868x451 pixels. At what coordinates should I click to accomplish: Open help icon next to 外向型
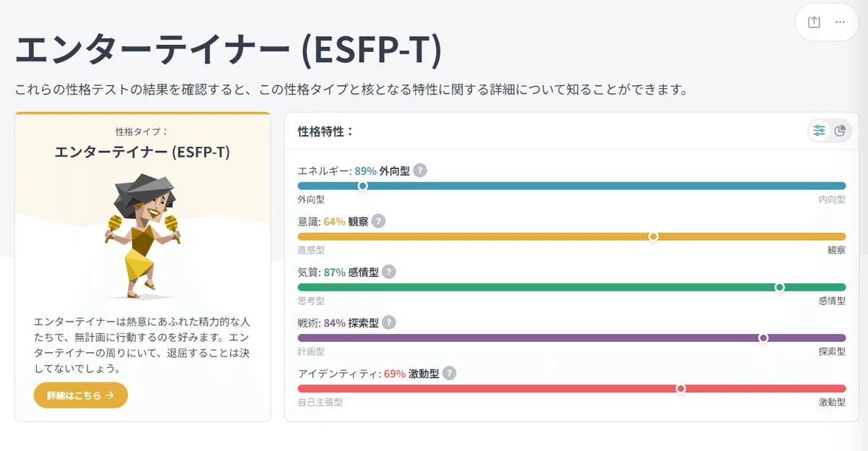420,171
